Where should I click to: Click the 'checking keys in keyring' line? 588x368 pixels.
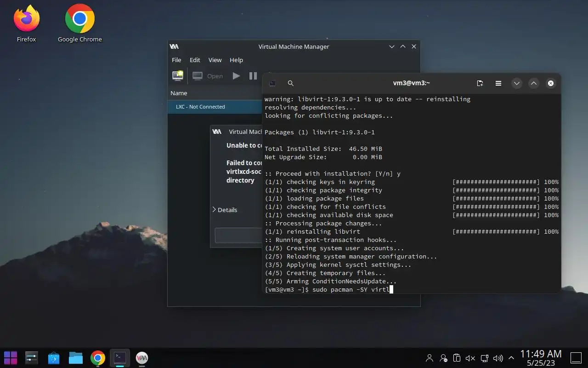point(320,182)
